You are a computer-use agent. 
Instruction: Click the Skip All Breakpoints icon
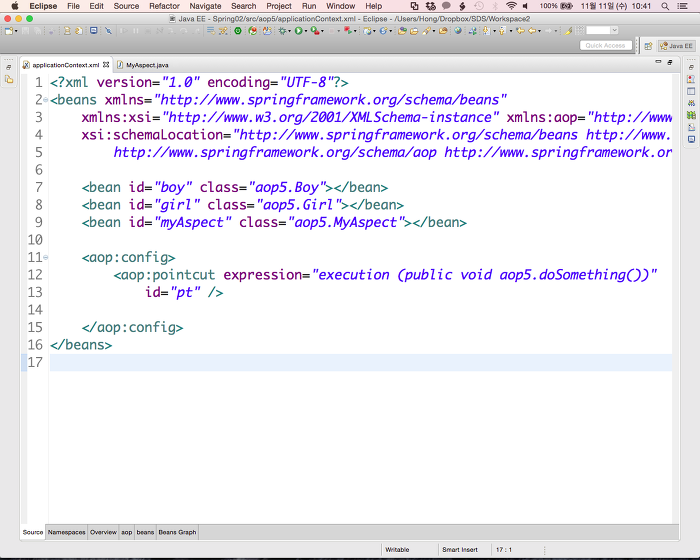(108, 31)
